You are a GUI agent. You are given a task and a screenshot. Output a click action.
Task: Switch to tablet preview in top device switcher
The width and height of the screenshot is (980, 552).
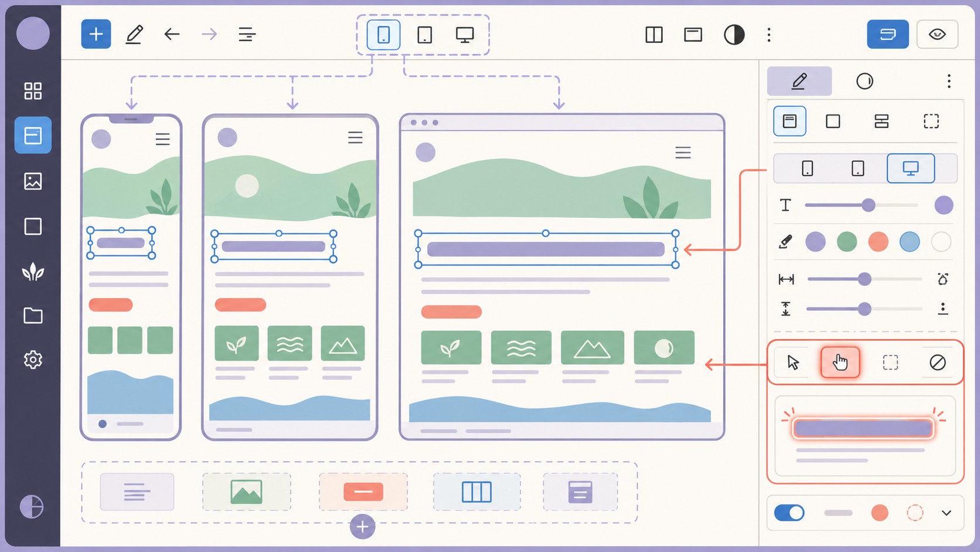point(424,35)
